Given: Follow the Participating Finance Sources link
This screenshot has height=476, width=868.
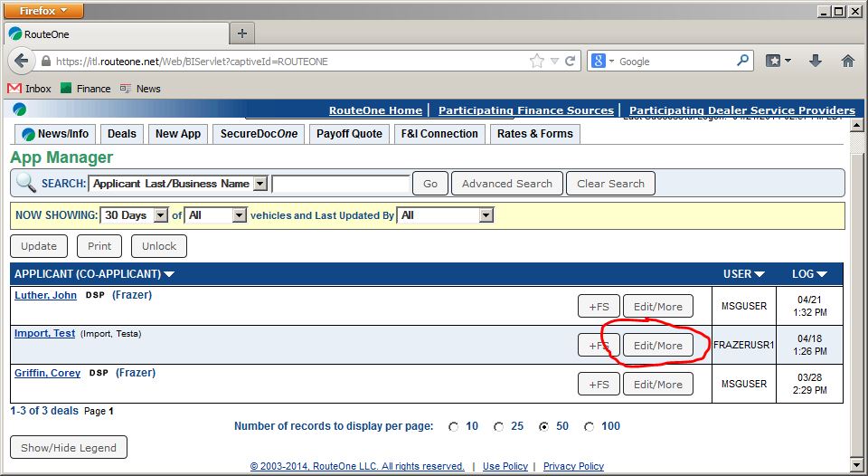Looking at the screenshot, I should click(x=526, y=110).
